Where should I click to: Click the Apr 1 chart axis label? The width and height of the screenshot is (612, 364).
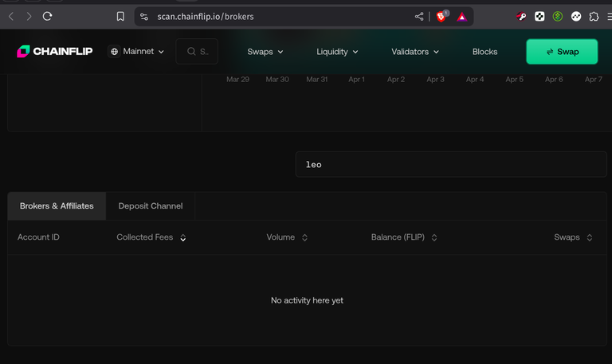[x=356, y=79]
